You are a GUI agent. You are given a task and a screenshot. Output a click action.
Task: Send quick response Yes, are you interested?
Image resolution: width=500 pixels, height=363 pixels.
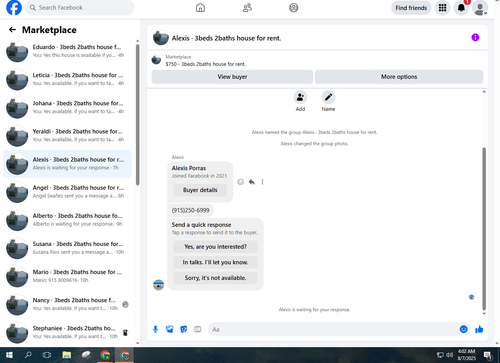[x=215, y=247]
